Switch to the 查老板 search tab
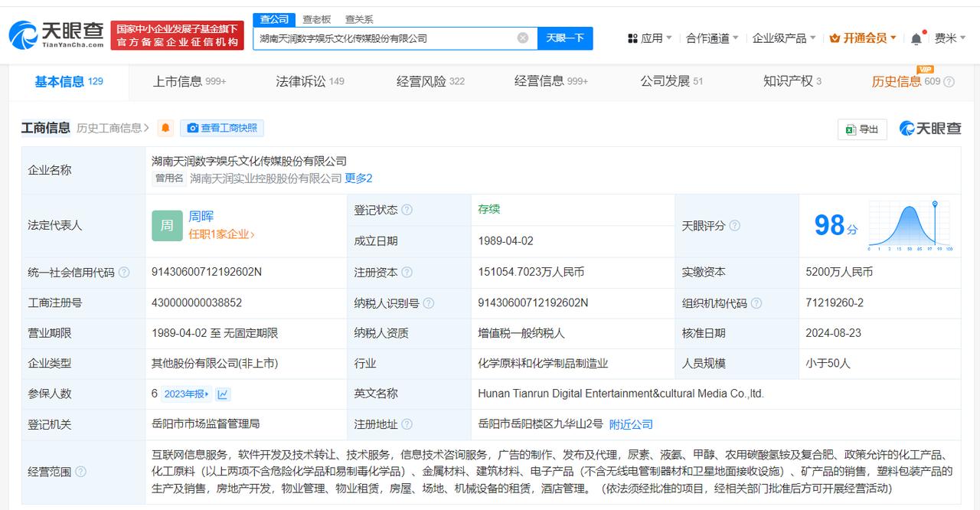The width and height of the screenshot is (980, 510). [316, 19]
